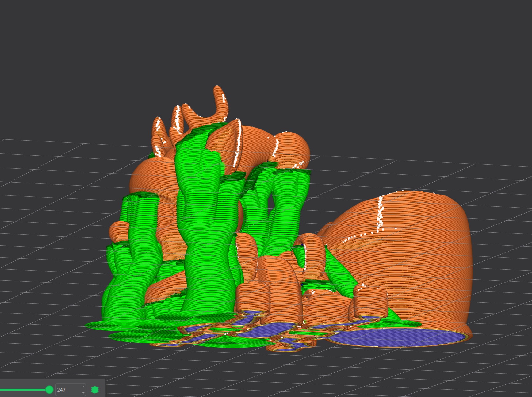Click the green stacked layers icon
The height and width of the screenshot is (397, 532).
point(95,390)
